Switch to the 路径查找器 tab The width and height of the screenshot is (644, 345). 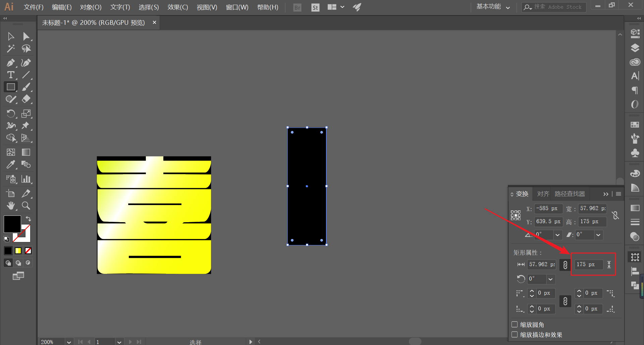[570, 194]
